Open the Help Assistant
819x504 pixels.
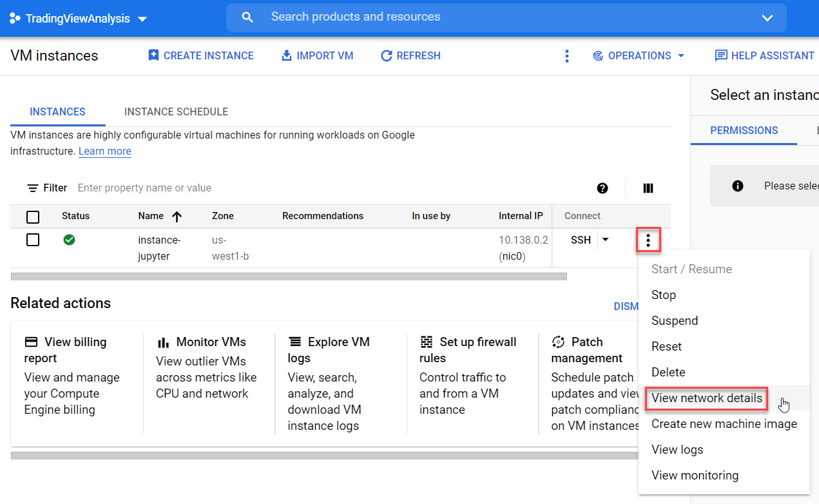[x=764, y=55]
